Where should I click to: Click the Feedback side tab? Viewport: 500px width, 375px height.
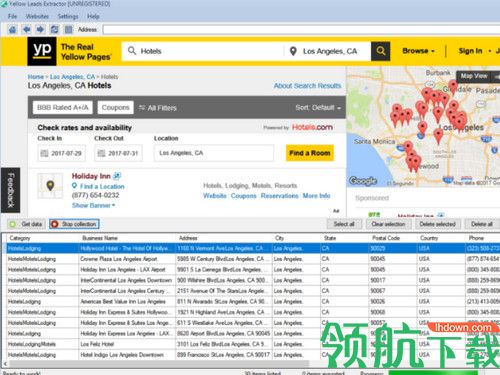tap(10, 190)
